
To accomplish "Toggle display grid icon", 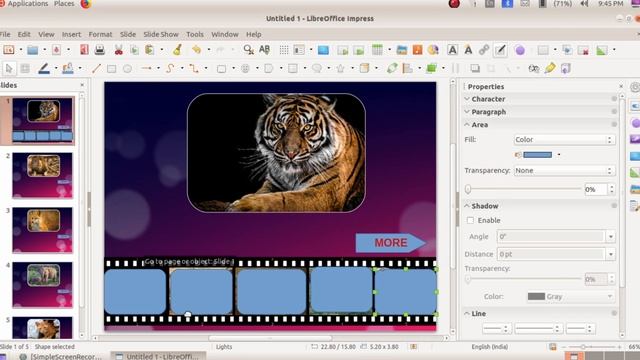I will [284, 50].
